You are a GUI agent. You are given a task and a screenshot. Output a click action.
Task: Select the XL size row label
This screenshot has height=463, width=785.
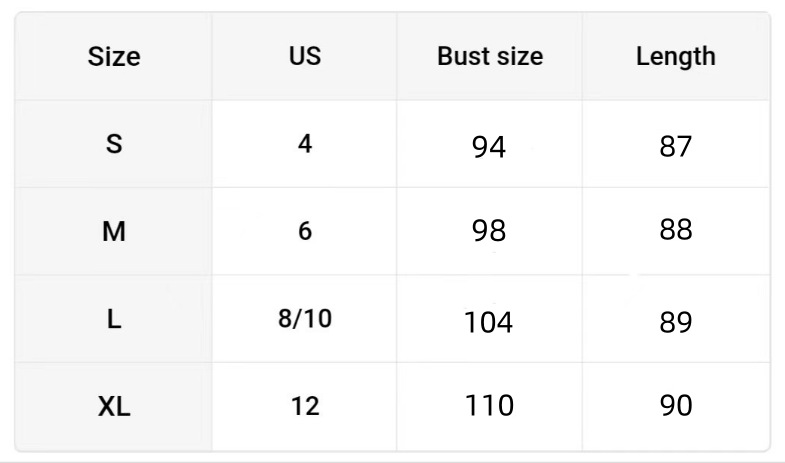point(114,406)
